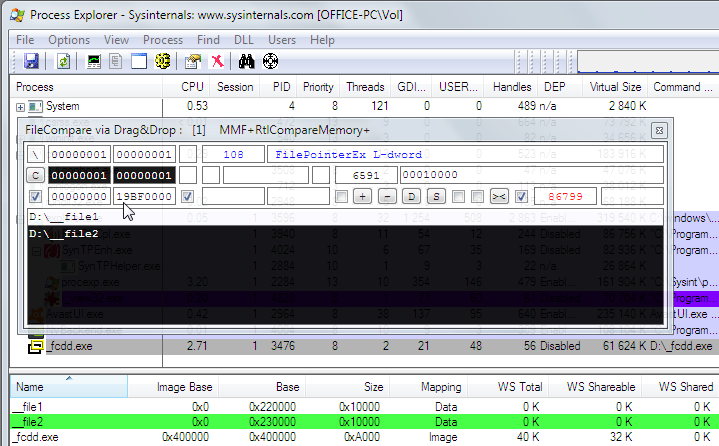This screenshot has width=719, height=446.
Task: Click the crosshair Find Window's Process icon
Action: 270,61
